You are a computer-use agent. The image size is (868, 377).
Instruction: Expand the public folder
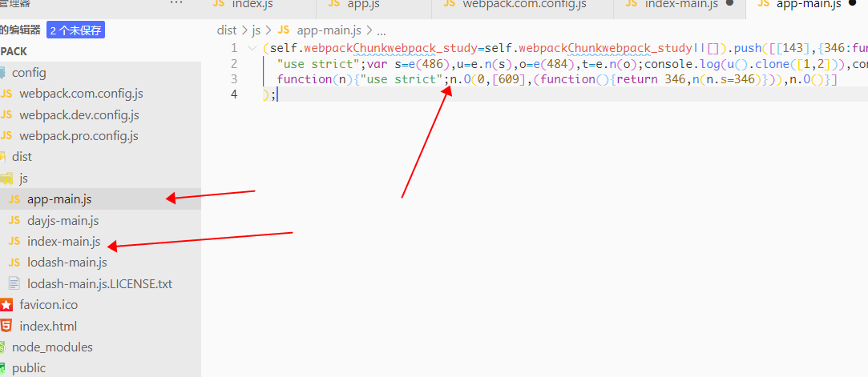click(100, 368)
